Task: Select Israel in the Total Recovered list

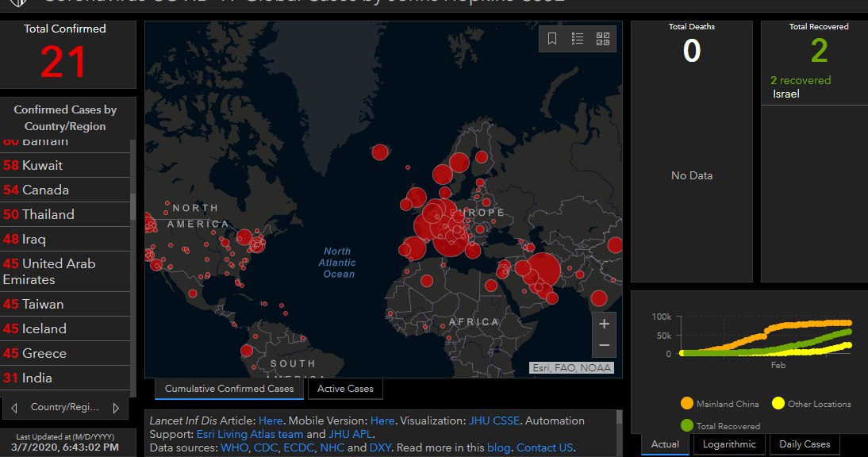Action: click(x=814, y=87)
